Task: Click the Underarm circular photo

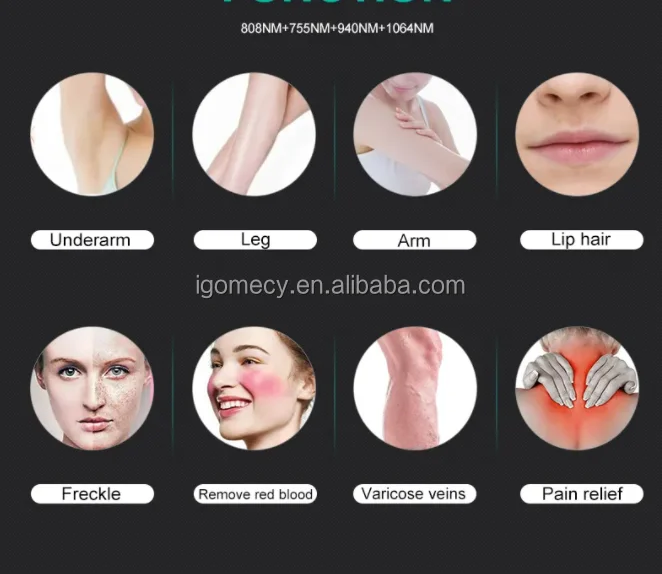Action: pyautogui.click(x=92, y=134)
